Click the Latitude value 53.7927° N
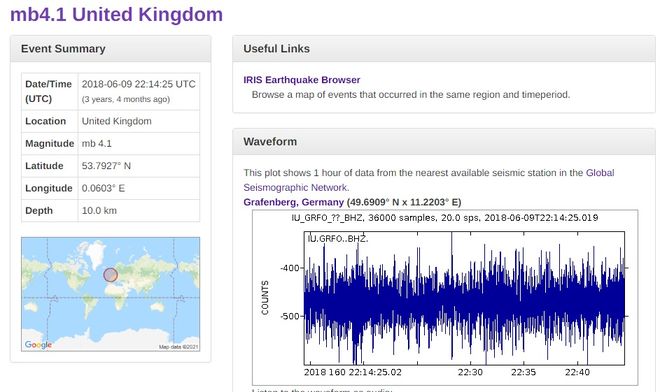 (x=106, y=166)
